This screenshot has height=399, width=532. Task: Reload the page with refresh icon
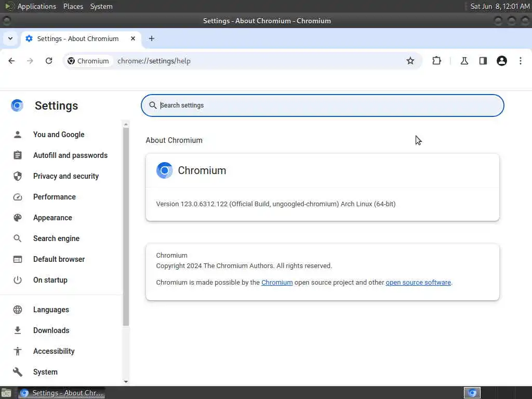tap(49, 61)
